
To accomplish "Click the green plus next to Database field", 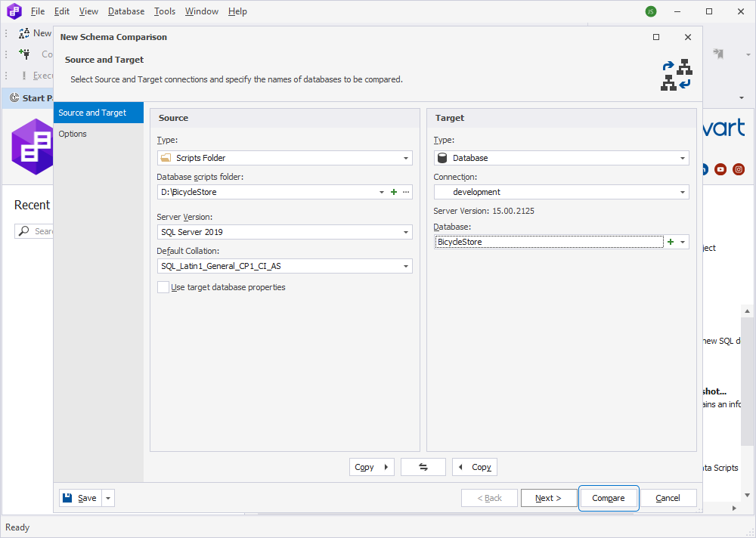I will click(x=670, y=242).
